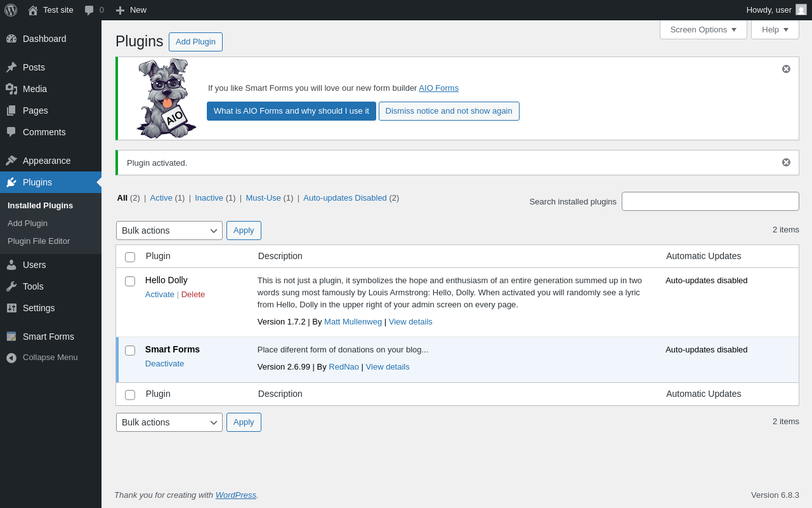The height and width of the screenshot is (508, 812).
Task: Check the Hello Dolly plugin checkbox
Action: pyautogui.click(x=130, y=281)
